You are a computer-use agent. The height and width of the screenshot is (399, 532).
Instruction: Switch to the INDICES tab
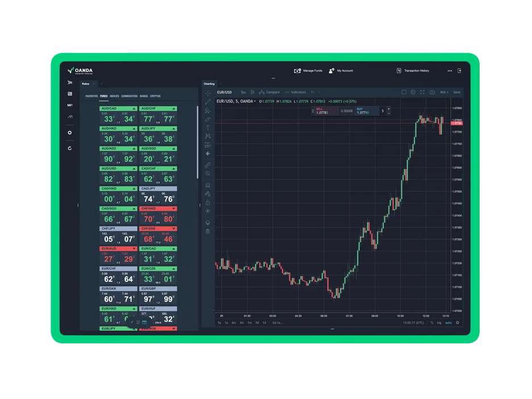click(115, 96)
